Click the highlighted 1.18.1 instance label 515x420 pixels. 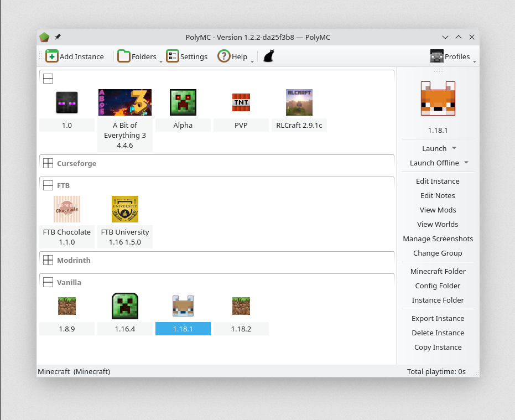click(x=183, y=329)
